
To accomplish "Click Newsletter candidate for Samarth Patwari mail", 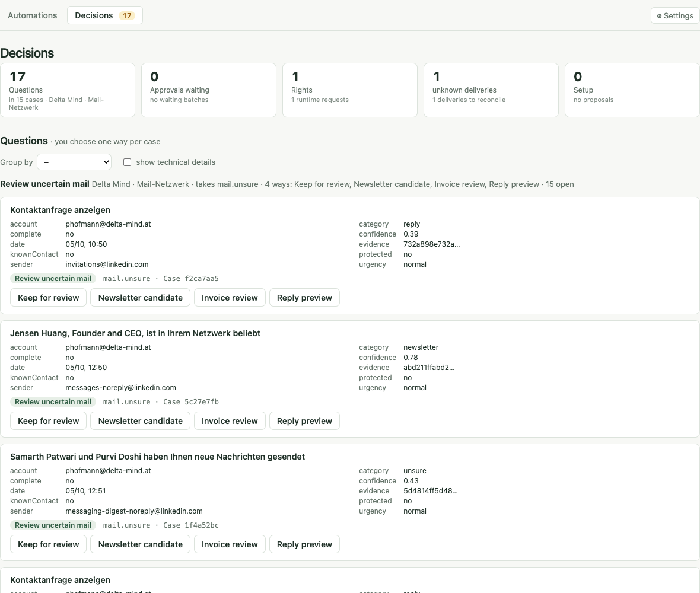I will click(x=140, y=544).
